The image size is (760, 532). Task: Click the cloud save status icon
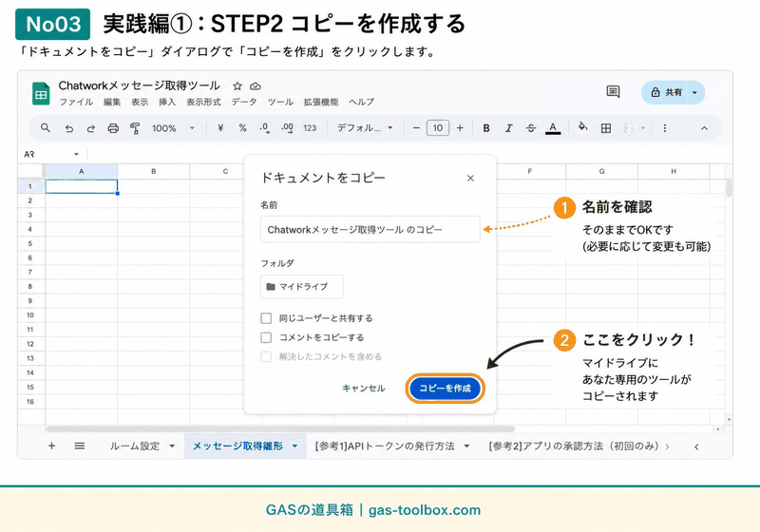pos(256,86)
